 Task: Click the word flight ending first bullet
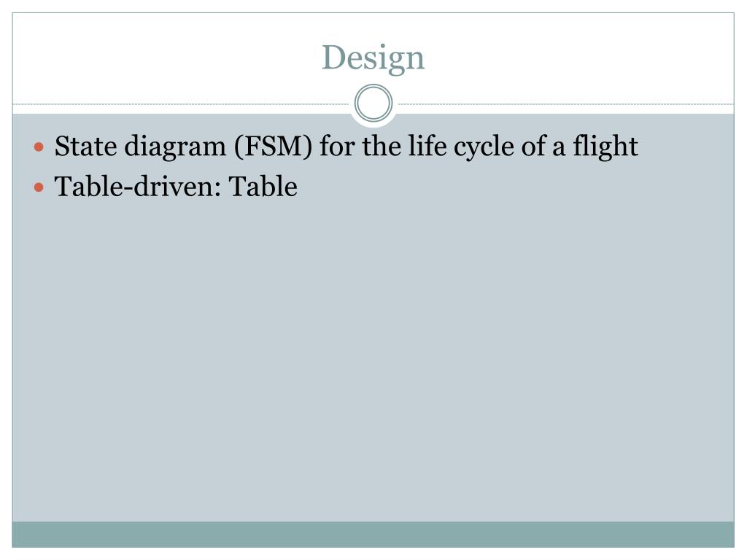click(605, 147)
